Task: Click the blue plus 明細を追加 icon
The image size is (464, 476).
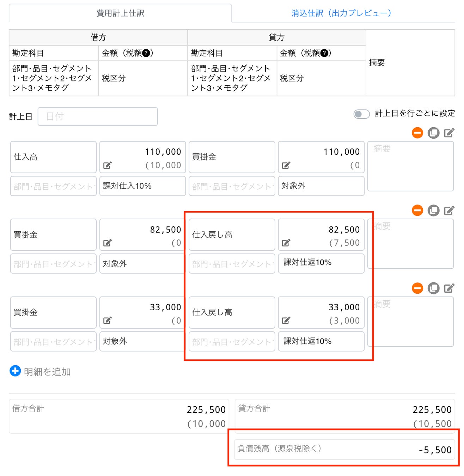Action: coord(15,371)
